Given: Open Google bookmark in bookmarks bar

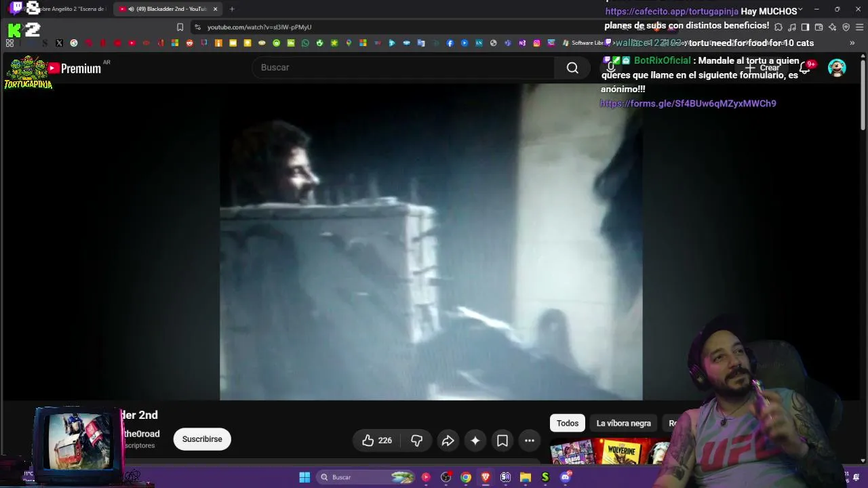Looking at the screenshot, I should coord(74,43).
